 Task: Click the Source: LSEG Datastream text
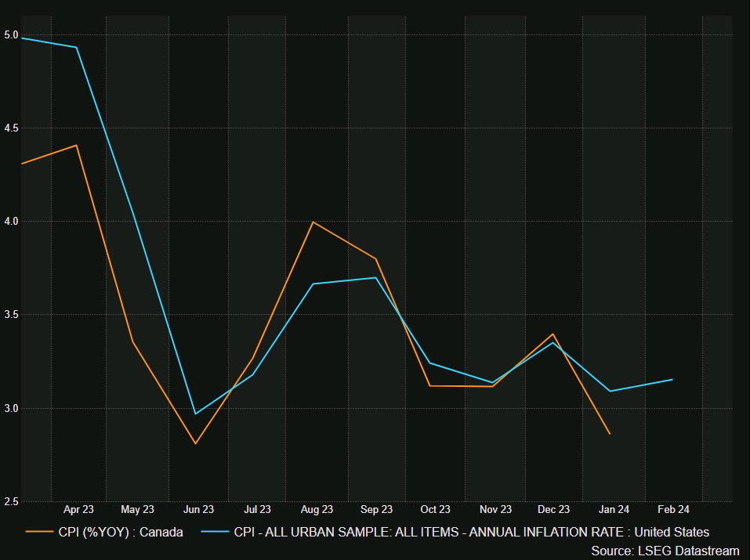[665, 551]
